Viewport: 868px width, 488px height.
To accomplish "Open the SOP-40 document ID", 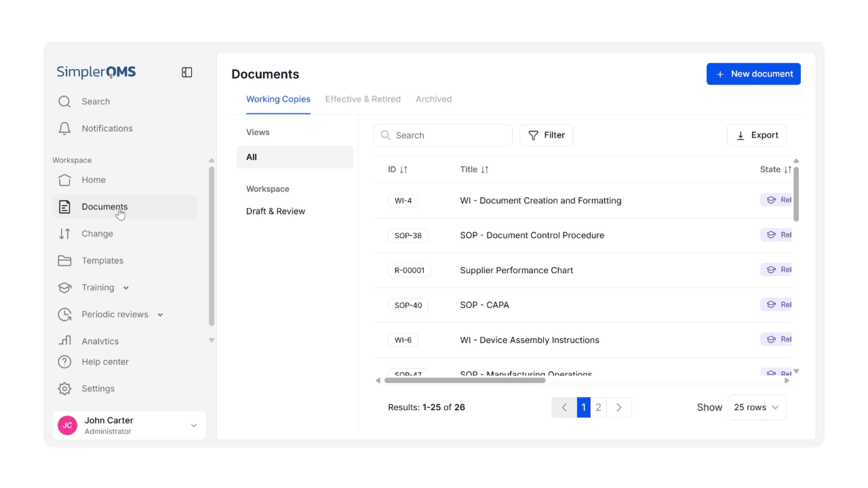I will tap(408, 305).
